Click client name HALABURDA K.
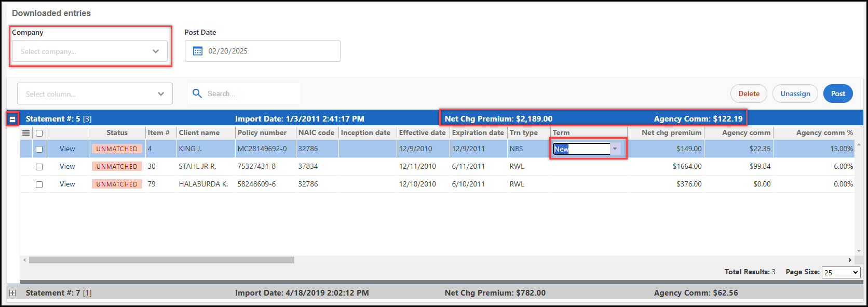868x307 pixels. coord(204,184)
